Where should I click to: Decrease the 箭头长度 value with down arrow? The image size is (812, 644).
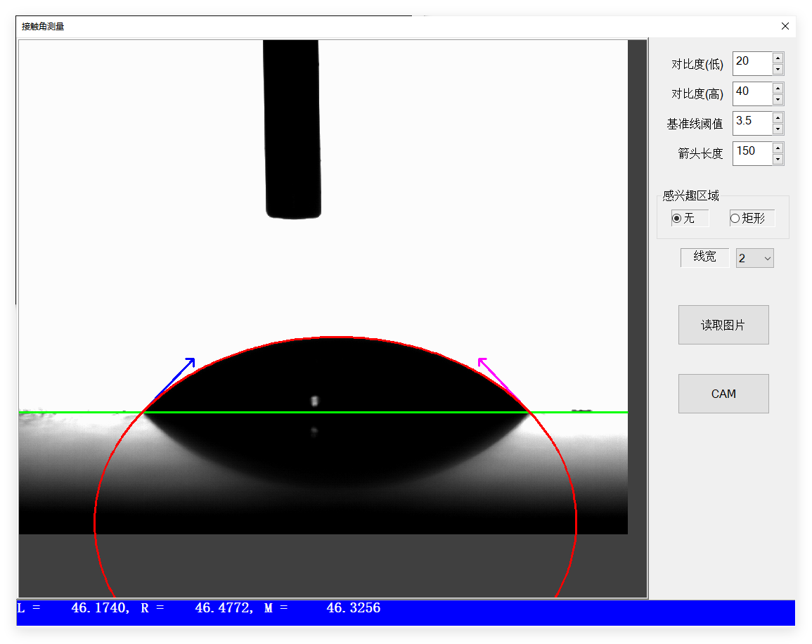click(x=778, y=159)
